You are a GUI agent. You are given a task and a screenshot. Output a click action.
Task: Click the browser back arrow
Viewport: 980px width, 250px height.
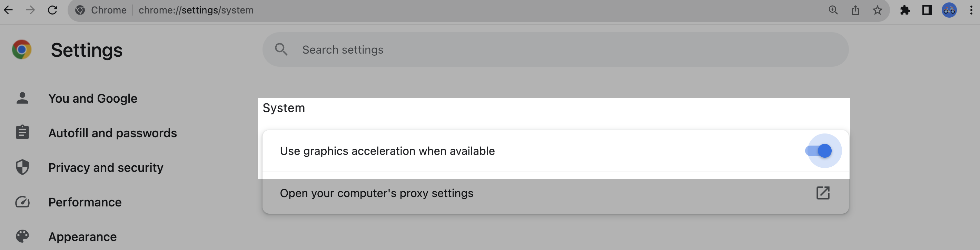[8, 10]
